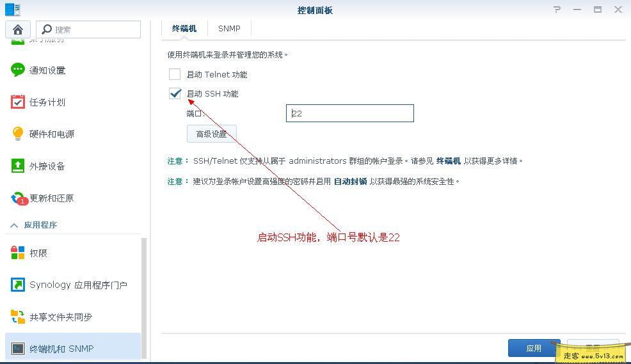This screenshot has width=631, height=364.
Task: Minimize the Control Panel window
Action: point(577,9)
